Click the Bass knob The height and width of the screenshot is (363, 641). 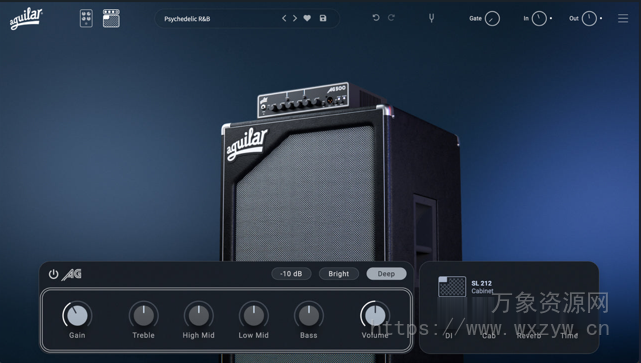[309, 315]
